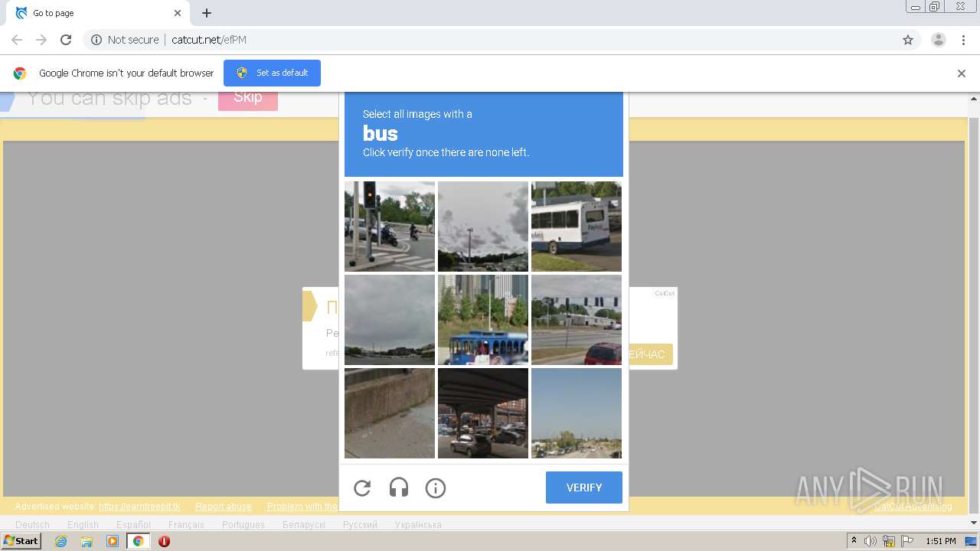Open Windows Explorer folder from taskbar
The height and width of the screenshot is (551, 980).
click(x=87, y=541)
